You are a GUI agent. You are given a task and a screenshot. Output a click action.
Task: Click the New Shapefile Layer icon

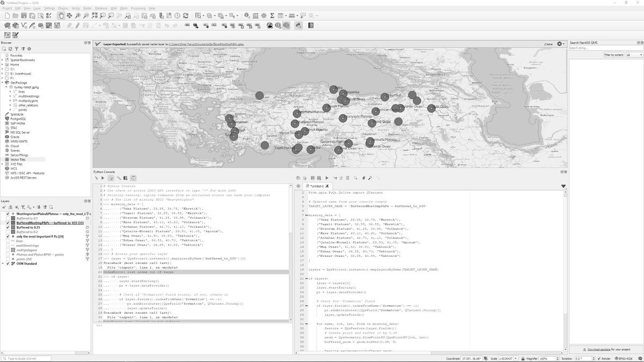click(24, 25)
